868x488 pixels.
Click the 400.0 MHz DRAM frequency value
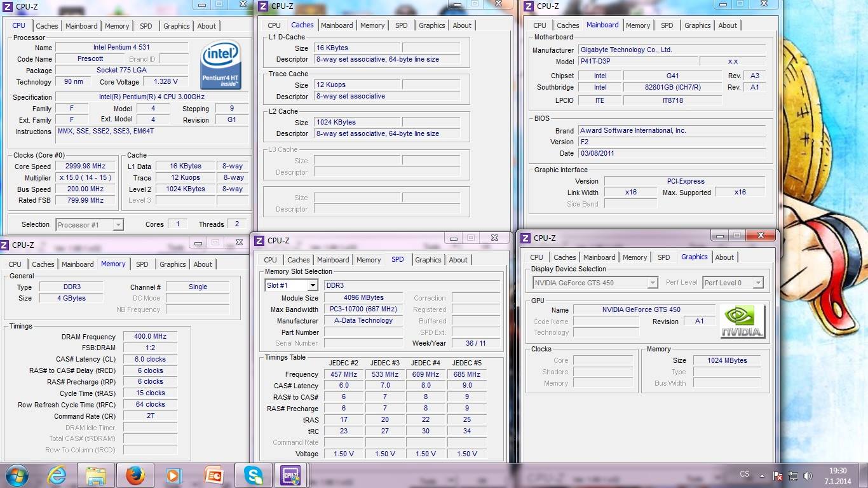click(x=150, y=337)
